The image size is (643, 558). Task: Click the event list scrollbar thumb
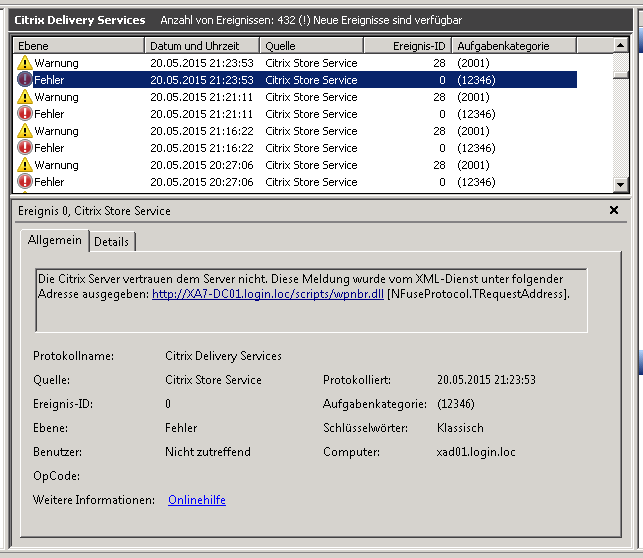(x=620, y=75)
